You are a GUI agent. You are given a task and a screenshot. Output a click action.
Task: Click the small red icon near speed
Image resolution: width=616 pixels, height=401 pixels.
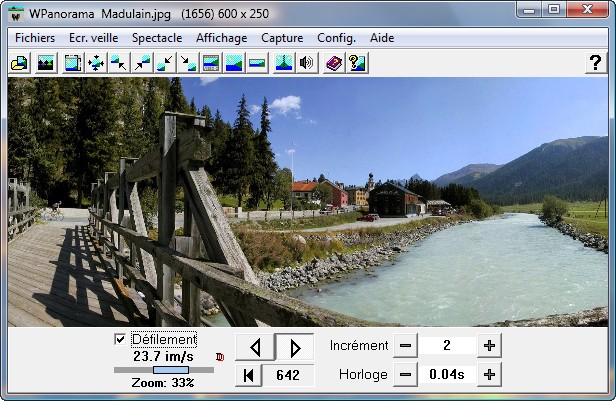pyautogui.click(x=220, y=357)
